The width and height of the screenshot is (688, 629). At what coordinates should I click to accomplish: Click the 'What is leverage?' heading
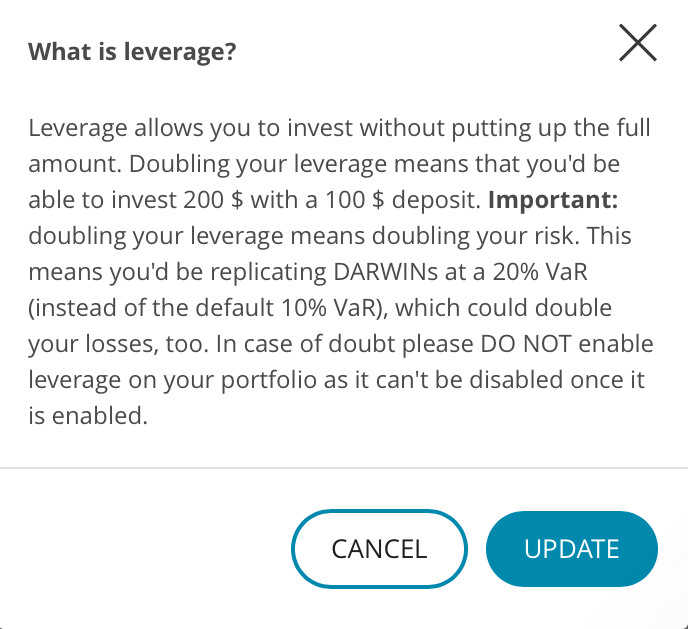point(132,51)
